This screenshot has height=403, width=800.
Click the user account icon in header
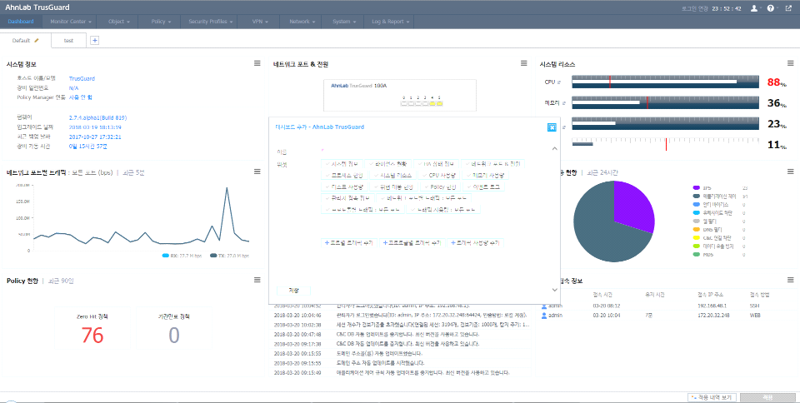(x=754, y=8)
